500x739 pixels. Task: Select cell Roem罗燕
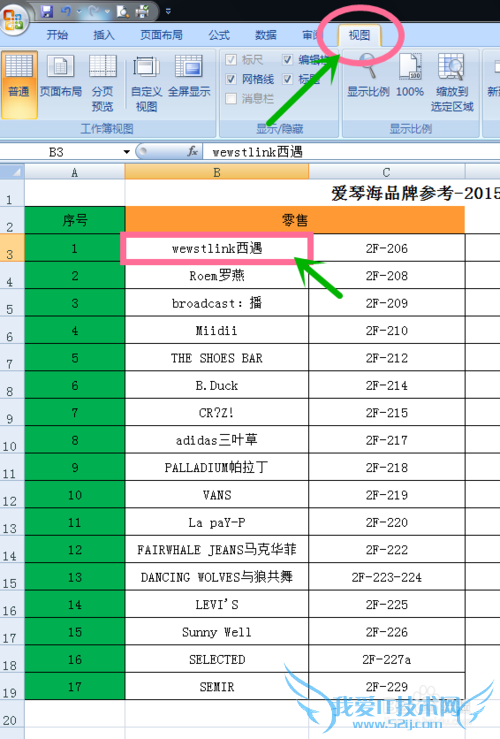[x=217, y=275]
